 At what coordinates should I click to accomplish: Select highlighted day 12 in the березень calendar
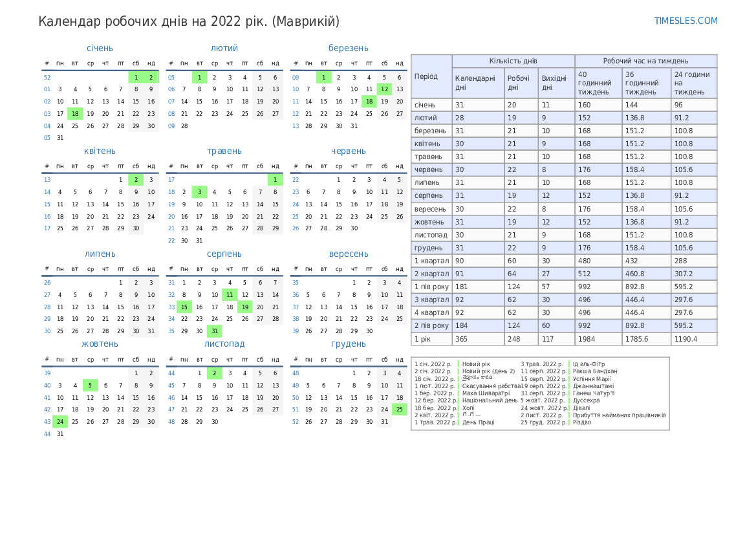click(x=384, y=89)
